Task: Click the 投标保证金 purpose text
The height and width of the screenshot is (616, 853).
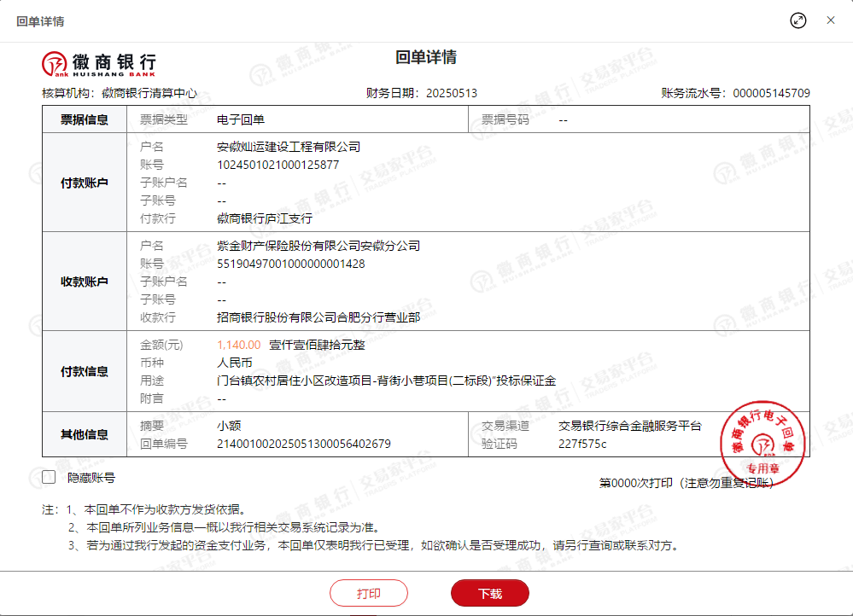Action: tap(386, 381)
